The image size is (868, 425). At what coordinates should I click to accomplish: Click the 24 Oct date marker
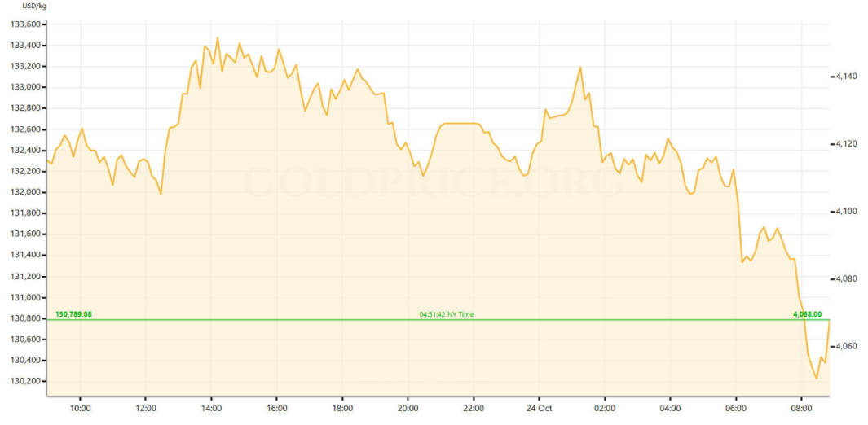(x=540, y=407)
